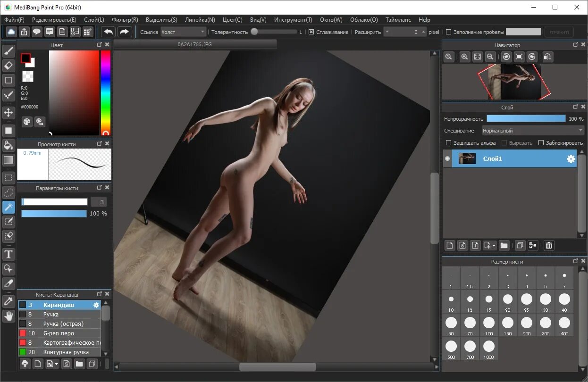Click the Zoom In icon in Navigator

coord(464,57)
